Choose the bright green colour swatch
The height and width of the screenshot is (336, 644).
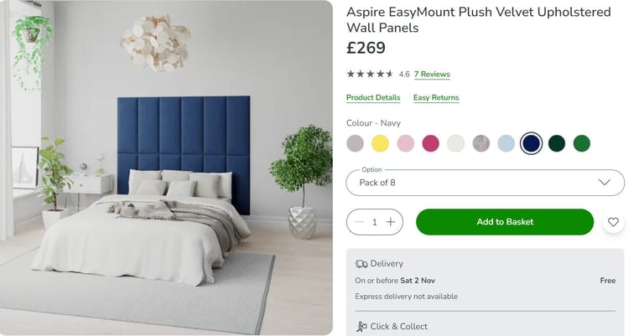click(x=582, y=143)
